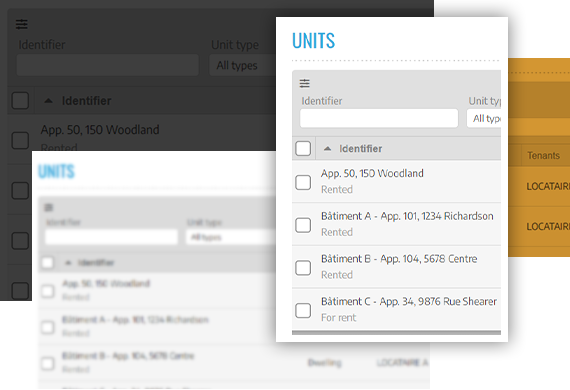
Task: Click the blurred filter icon in lower panel
Action: (48, 208)
